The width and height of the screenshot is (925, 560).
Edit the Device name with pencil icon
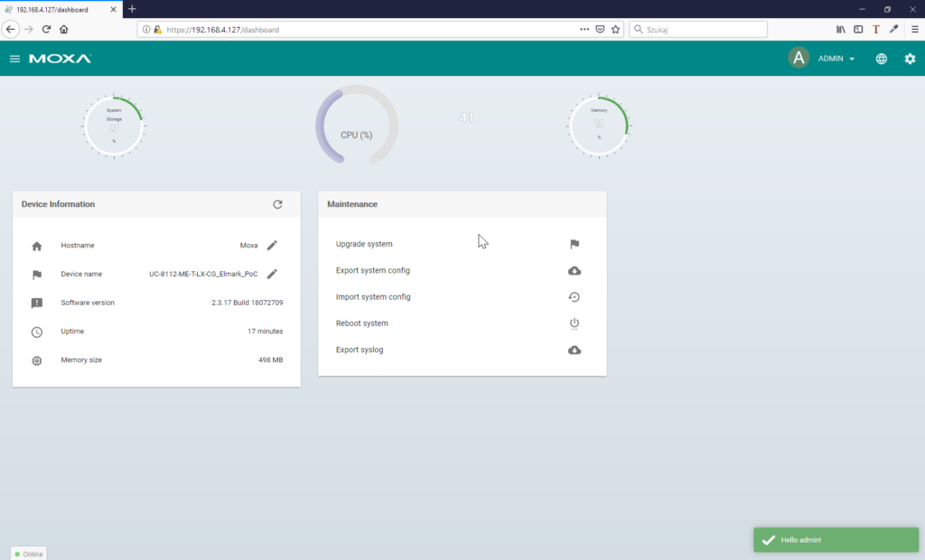(x=272, y=274)
